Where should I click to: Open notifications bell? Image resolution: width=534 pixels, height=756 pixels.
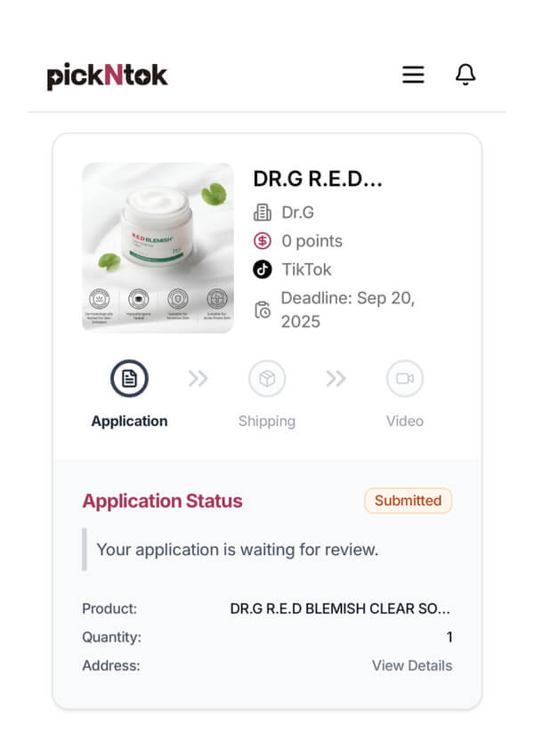click(x=465, y=76)
